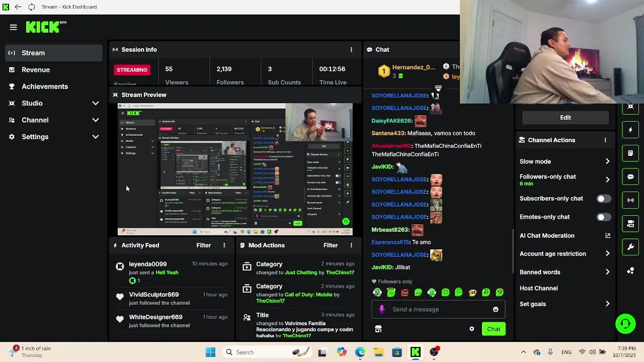This screenshot has height=362, width=644.
Task: Open the green support headset button
Action: pyautogui.click(x=625, y=323)
